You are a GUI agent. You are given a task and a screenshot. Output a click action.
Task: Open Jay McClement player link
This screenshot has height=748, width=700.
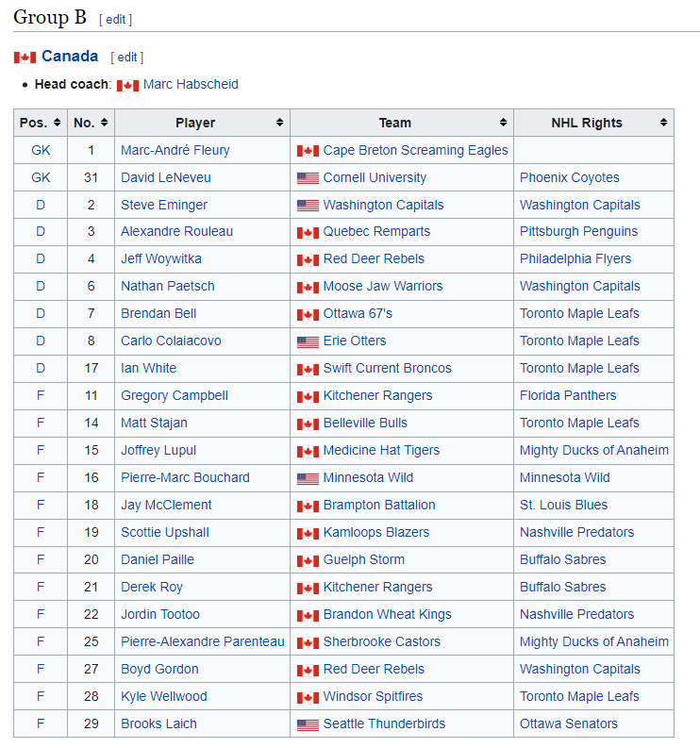tap(167, 506)
